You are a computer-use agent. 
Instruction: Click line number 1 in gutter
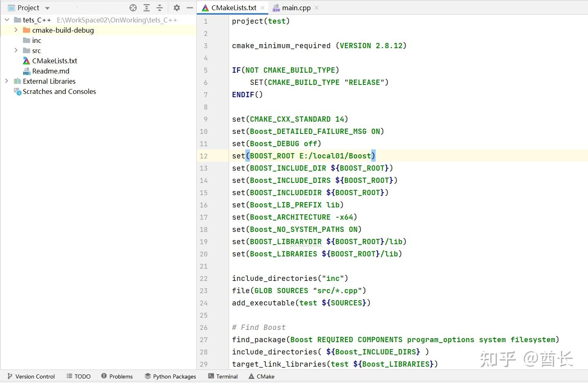click(x=206, y=21)
